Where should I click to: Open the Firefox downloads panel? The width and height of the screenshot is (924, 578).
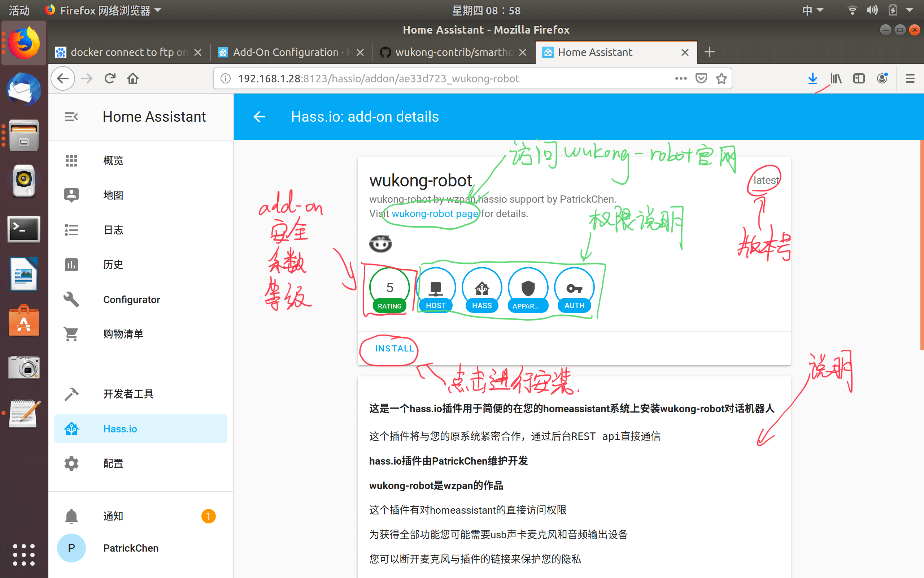click(x=812, y=79)
